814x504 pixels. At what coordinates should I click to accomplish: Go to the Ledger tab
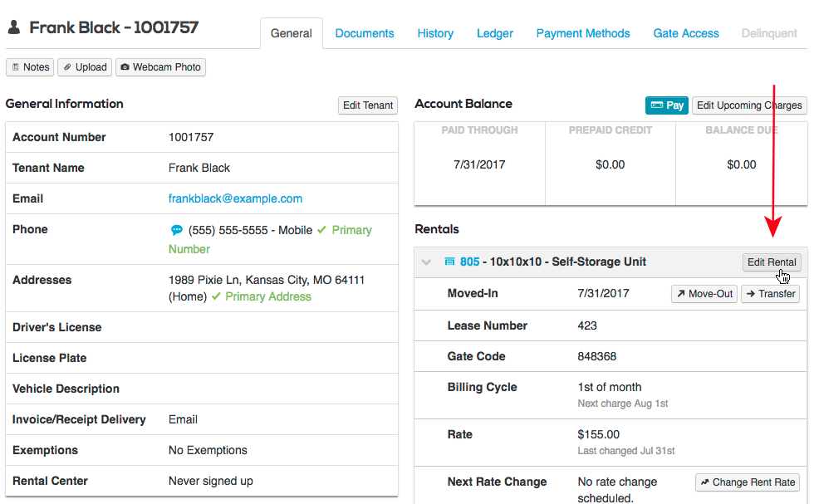point(495,34)
